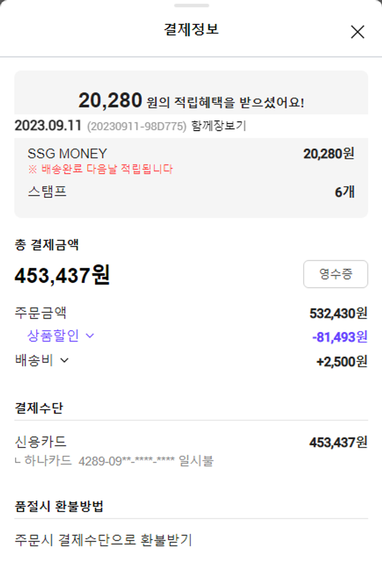Viewport: 382px width, 588px height.
Task: Click the drag handle at top of sheet
Action: pos(191,6)
